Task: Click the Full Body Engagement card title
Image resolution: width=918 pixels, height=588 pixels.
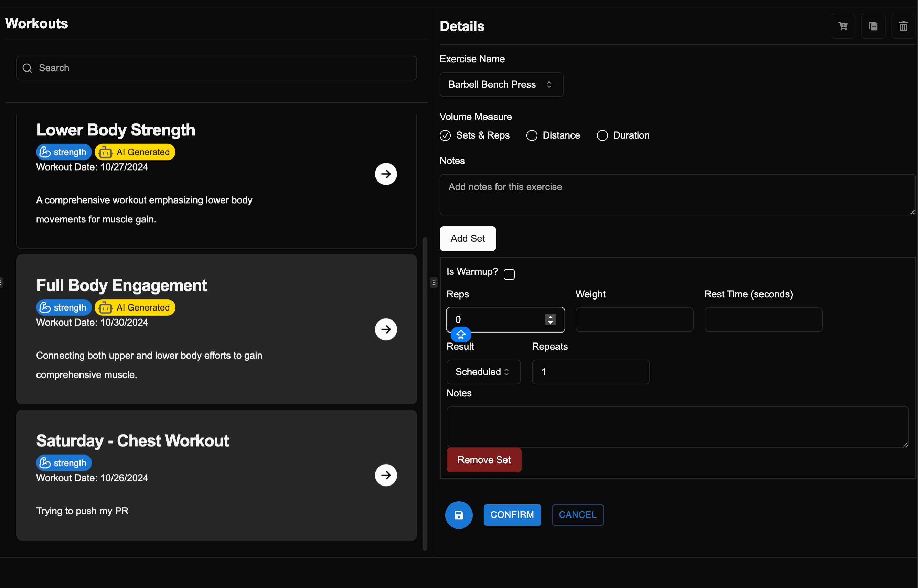Action: point(121,285)
